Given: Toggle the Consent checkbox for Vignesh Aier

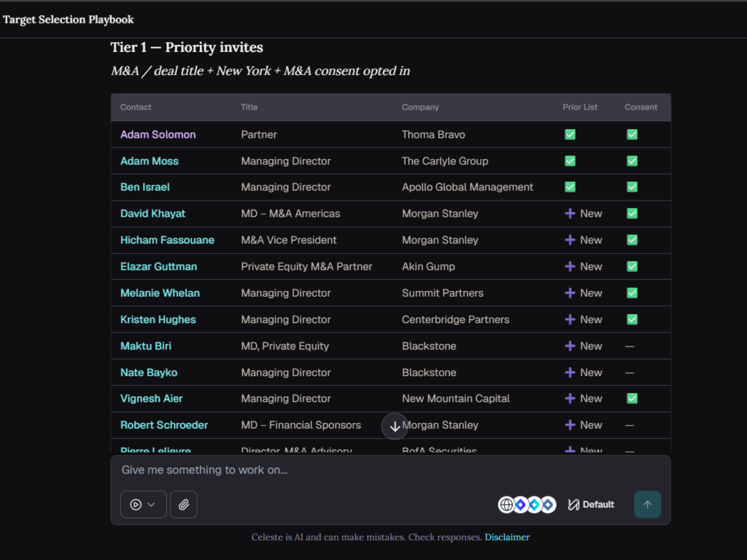Looking at the screenshot, I should click(x=632, y=399).
